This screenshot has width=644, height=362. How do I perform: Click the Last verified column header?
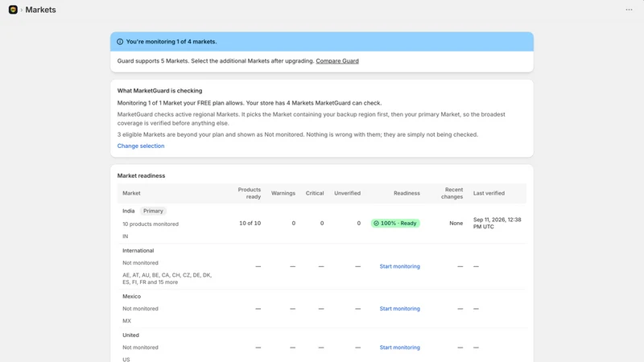tap(489, 193)
